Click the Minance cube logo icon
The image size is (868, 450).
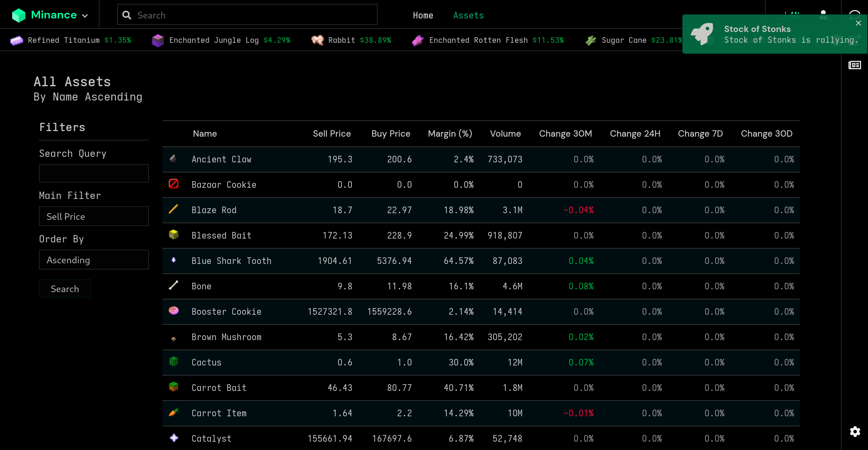pos(18,15)
